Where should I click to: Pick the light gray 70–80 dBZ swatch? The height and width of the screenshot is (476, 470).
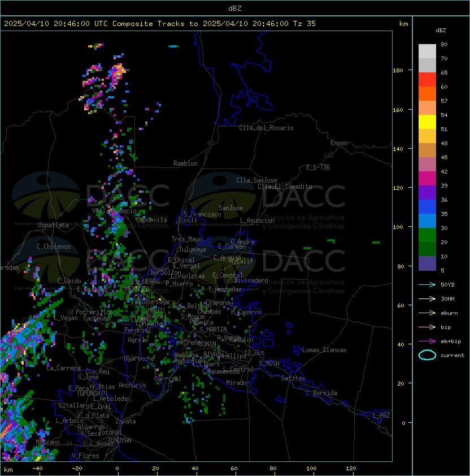click(427, 51)
